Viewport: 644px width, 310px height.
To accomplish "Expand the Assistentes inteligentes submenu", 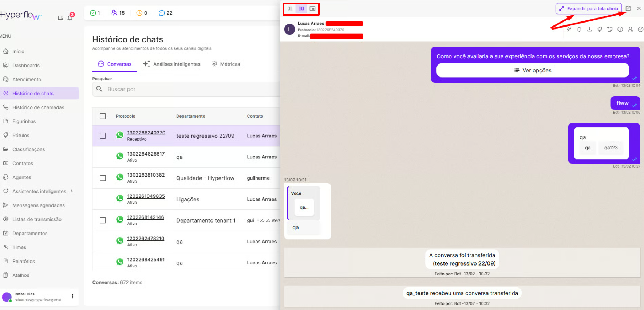I will click(x=72, y=191).
